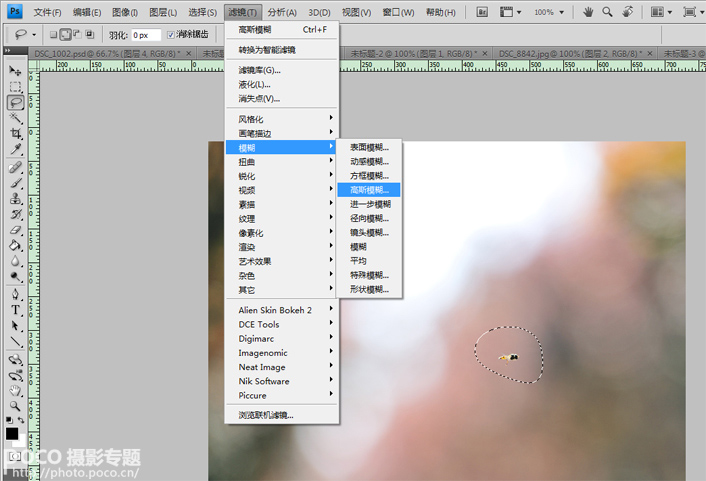Select the 3D Rotate tool
Viewport: 706px width, 481px height.
coord(15,360)
